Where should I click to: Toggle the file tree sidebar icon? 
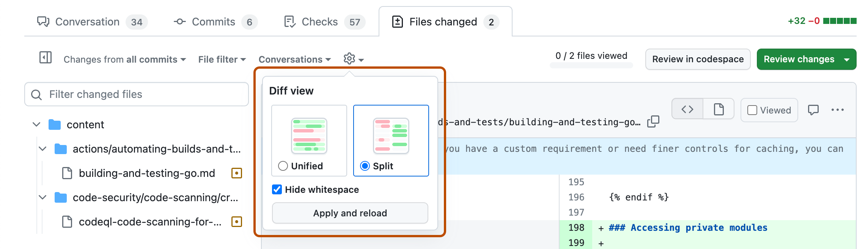46,58
